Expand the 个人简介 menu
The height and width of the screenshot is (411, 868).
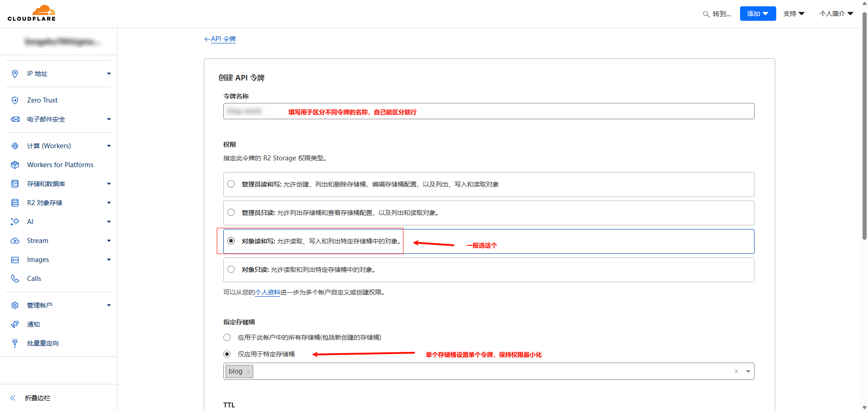click(836, 14)
